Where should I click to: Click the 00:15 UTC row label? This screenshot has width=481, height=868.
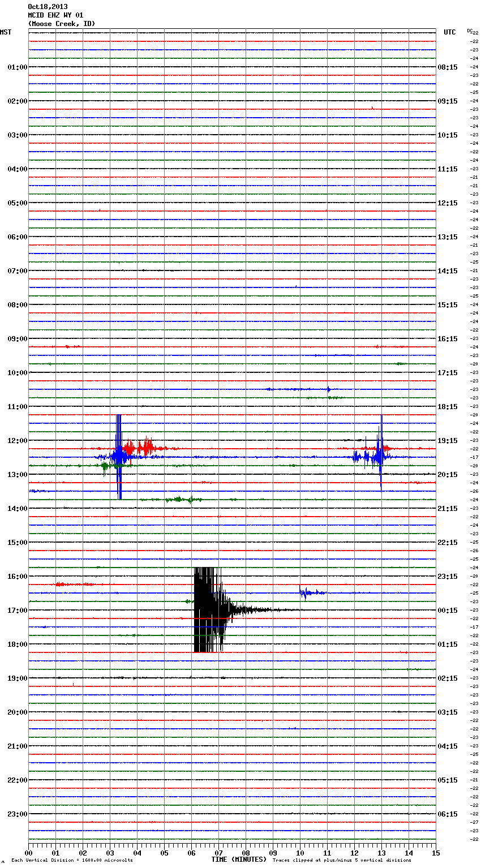coord(448,611)
